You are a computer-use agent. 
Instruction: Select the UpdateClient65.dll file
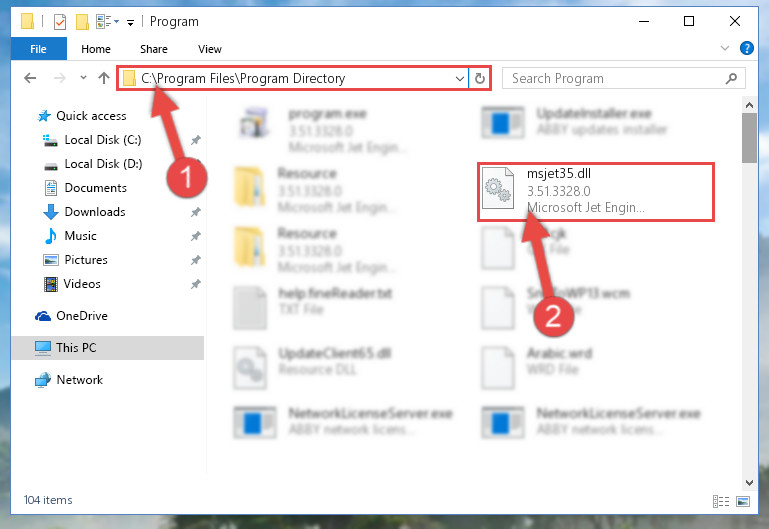tap(314, 367)
